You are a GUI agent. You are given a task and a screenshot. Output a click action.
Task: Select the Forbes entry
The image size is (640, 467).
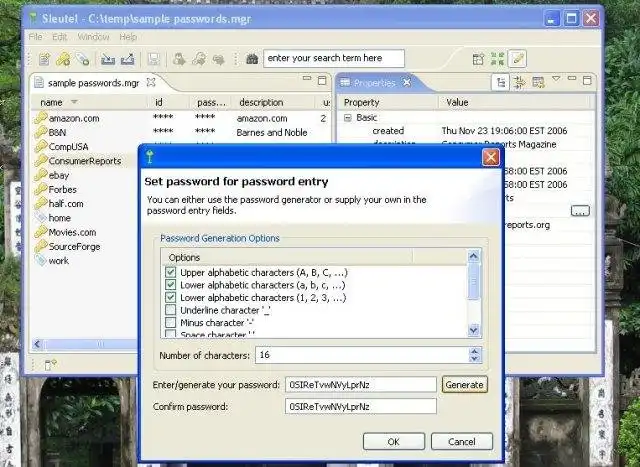[x=62, y=189]
